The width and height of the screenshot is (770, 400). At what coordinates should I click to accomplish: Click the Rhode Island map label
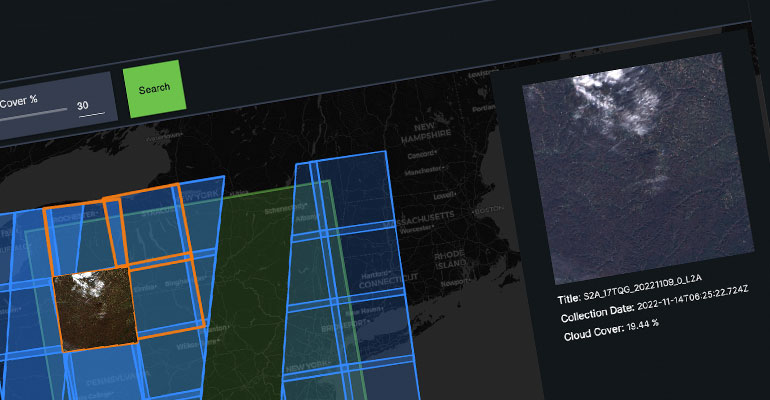[450, 260]
